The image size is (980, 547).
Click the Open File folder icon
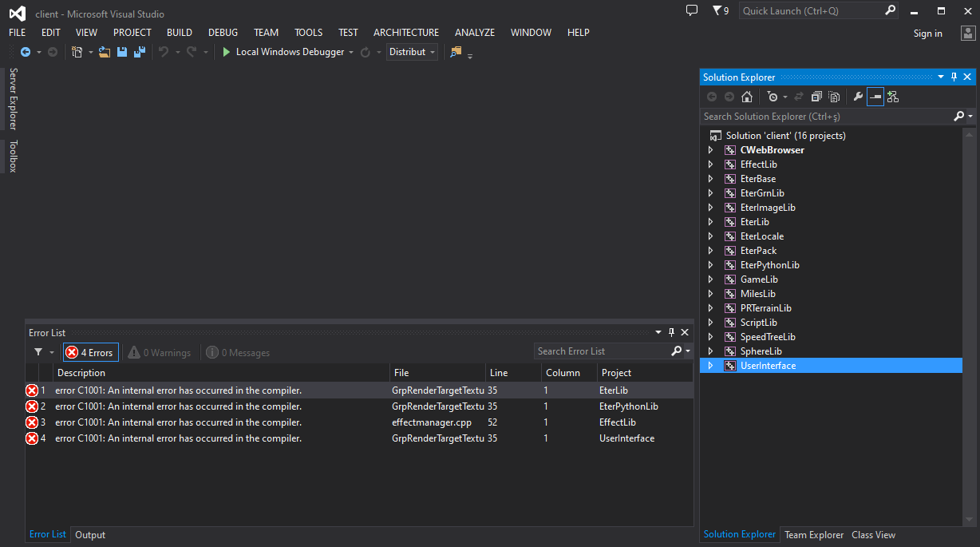click(105, 52)
